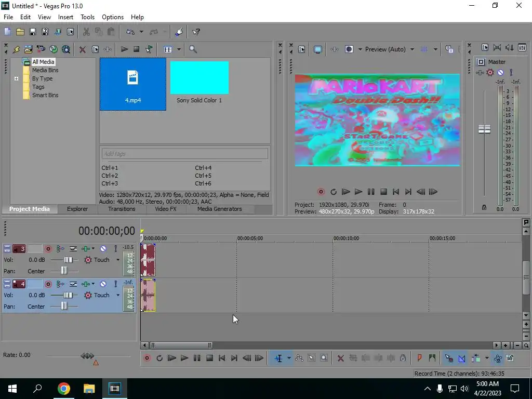Image resolution: width=532 pixels, height=399 pixels.
Task: Expand the By Type folder in media tree
Action: pyautogui.click(x=16, y=79)
